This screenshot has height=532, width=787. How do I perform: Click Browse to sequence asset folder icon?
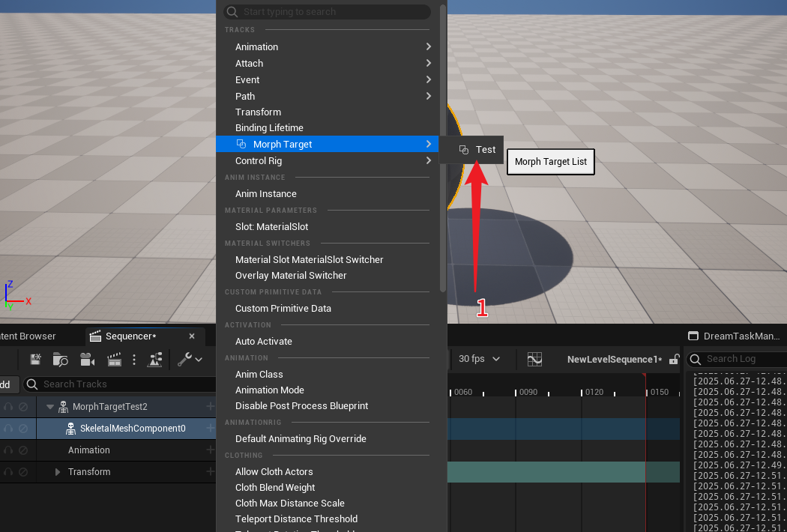click(60, 359)
